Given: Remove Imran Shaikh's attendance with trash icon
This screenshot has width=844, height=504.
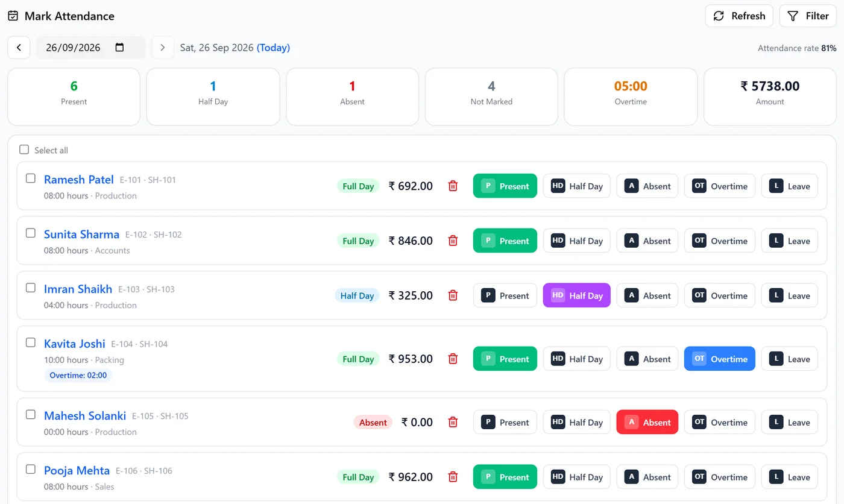Looking at the screenshot, I should point(453,295).
